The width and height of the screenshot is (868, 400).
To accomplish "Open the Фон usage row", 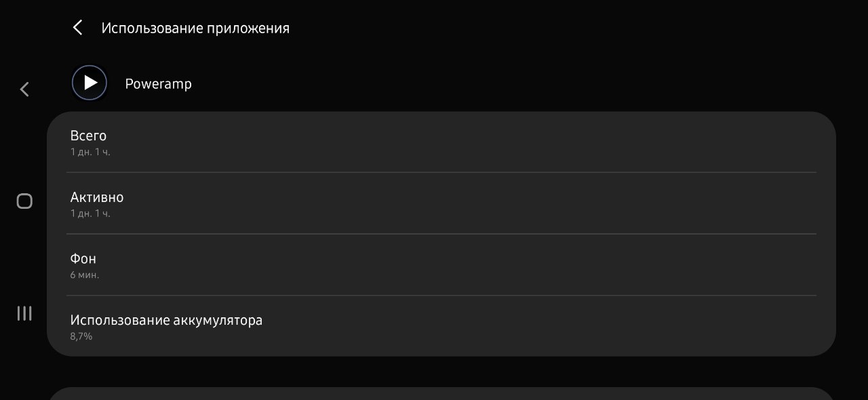I will [441, 265].
